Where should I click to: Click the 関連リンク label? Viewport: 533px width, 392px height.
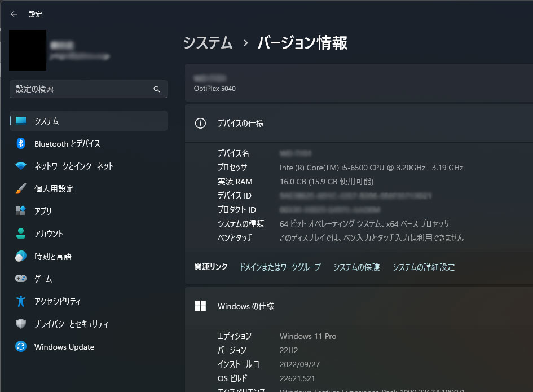tap(211, 267)
